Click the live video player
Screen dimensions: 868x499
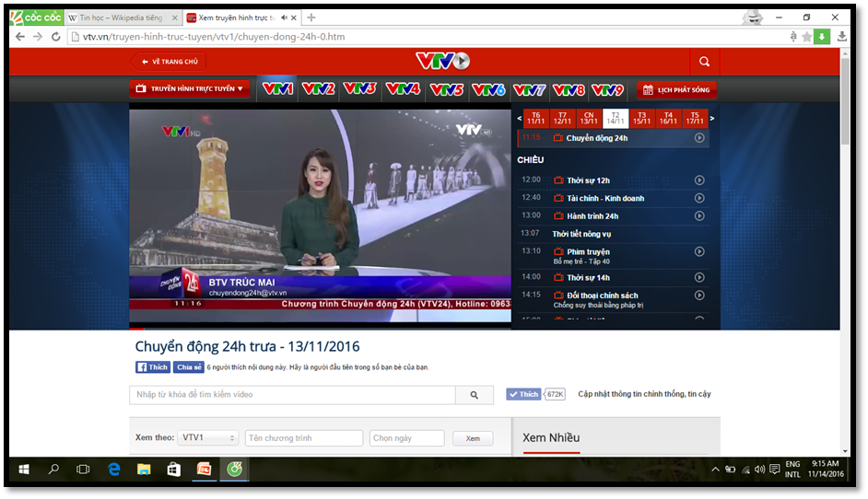pyautogui.click(x=320, y=215)
